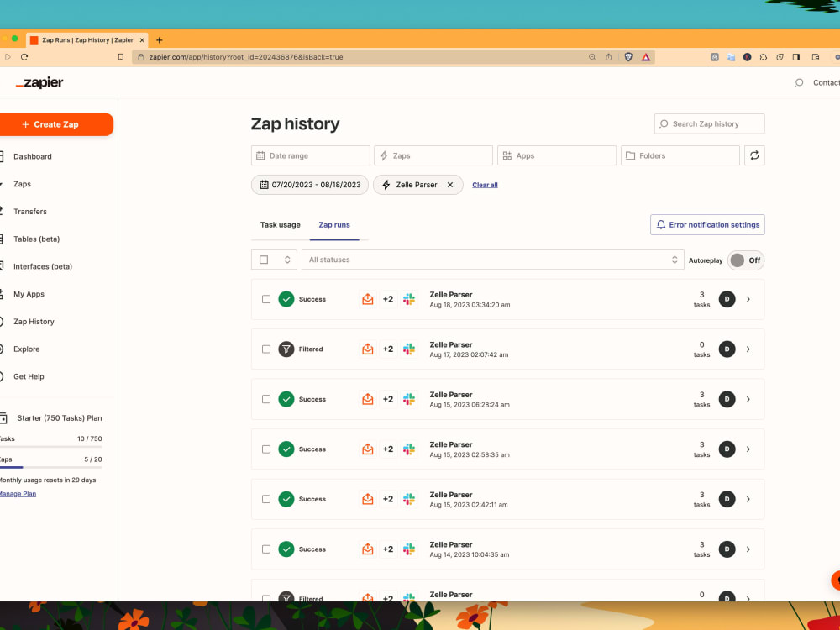Open the Apps filter dropdown
840x630 pixels.
(x=556, y=155)
